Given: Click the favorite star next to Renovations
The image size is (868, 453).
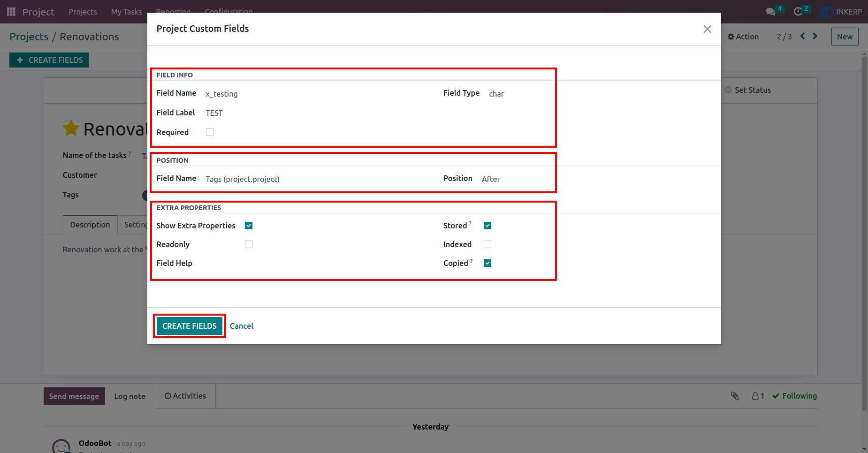Looking at the screenshot, I should click(x=71, y=128).
